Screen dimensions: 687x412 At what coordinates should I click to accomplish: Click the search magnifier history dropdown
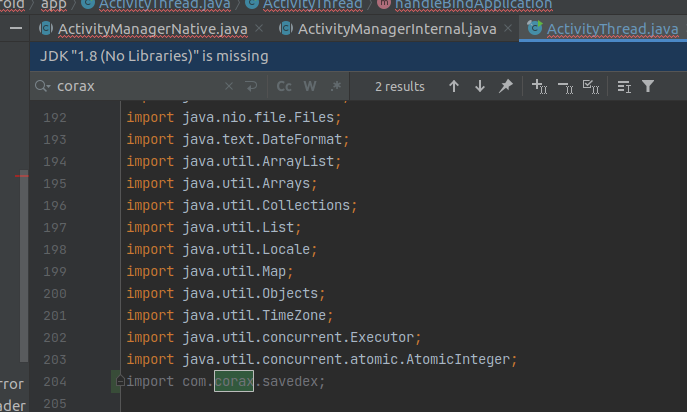click(42, 87)
